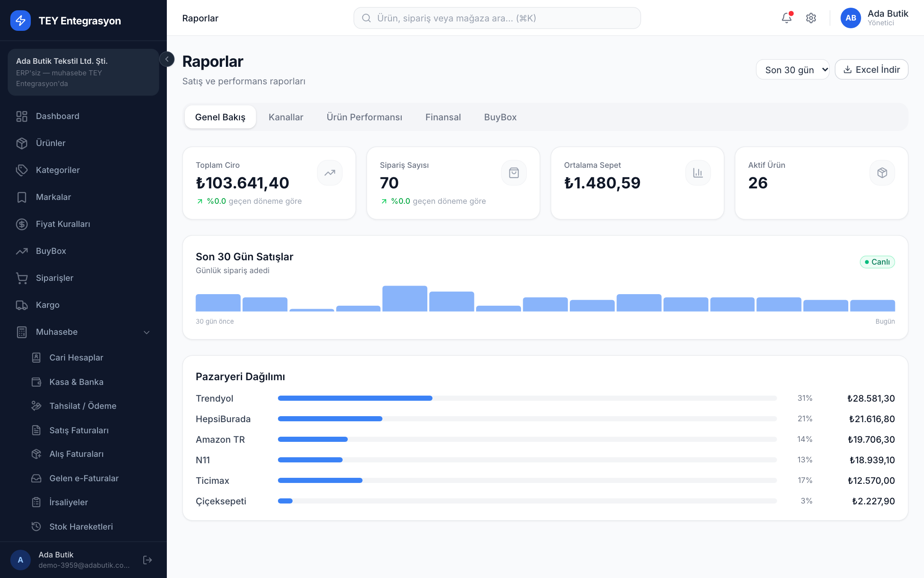Open settings gear icon in header
Viewport: 924px width, 578px height.
(x=811, y=18)
